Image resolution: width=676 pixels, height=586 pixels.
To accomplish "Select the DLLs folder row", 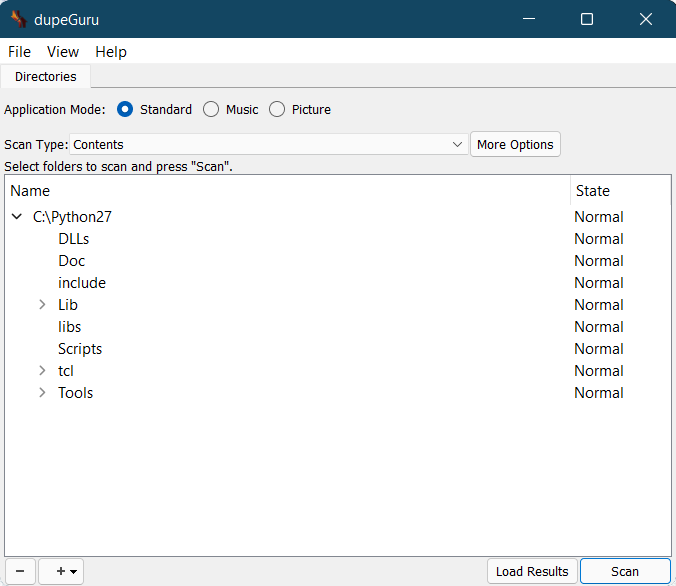I will tap(338, 239).
